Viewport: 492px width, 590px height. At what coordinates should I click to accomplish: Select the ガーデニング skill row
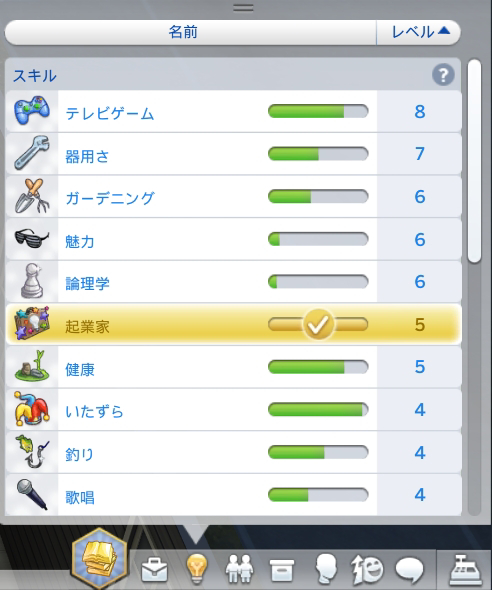click(x=233, y=196)
